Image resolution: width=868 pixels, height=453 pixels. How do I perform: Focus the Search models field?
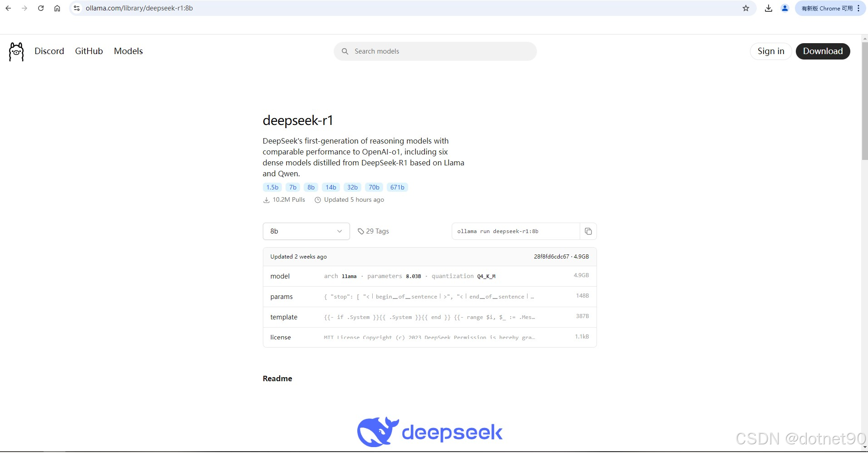[435, 51]
